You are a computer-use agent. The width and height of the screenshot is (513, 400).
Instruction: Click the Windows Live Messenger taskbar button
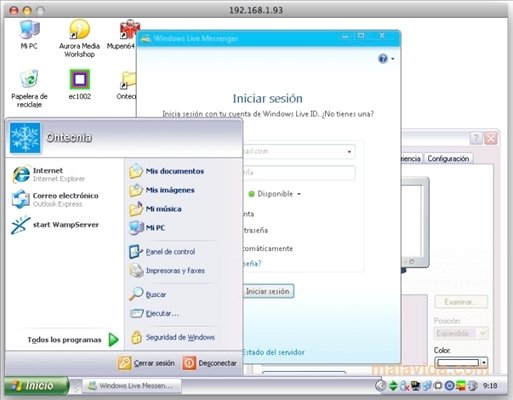coord(131,386)
